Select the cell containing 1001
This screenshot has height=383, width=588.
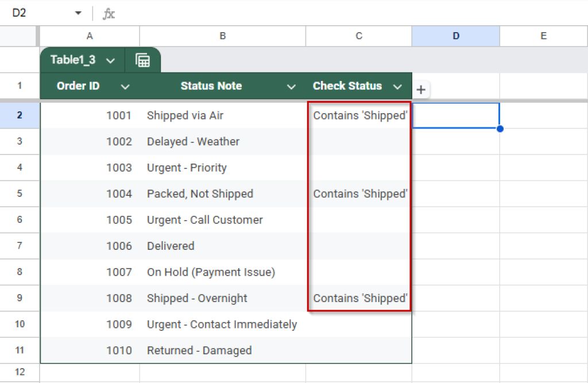point(89,115)
